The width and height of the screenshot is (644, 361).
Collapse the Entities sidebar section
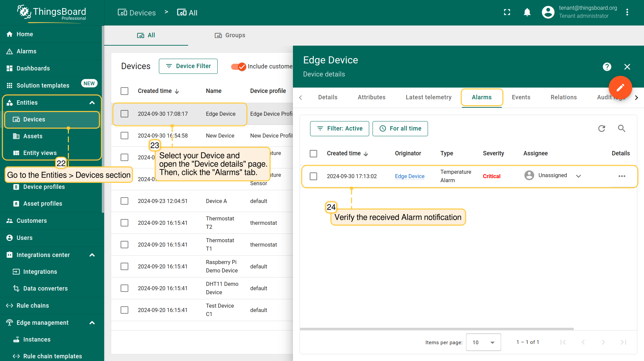pos(92,103)
